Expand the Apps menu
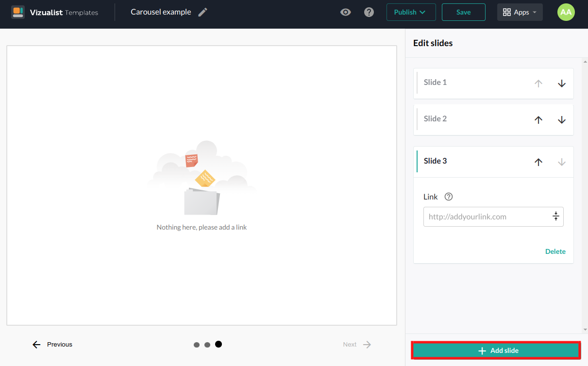 point(520,12)
